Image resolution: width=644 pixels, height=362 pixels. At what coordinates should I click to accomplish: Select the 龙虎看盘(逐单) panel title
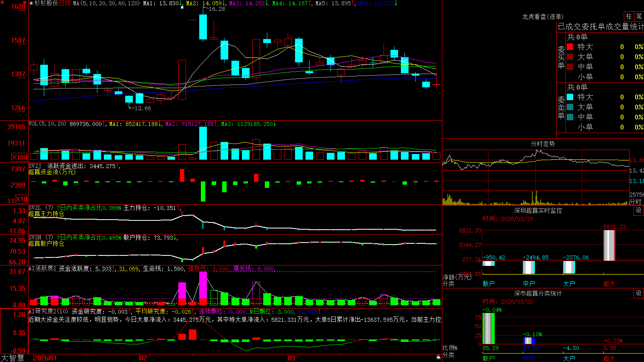point(543,16)
